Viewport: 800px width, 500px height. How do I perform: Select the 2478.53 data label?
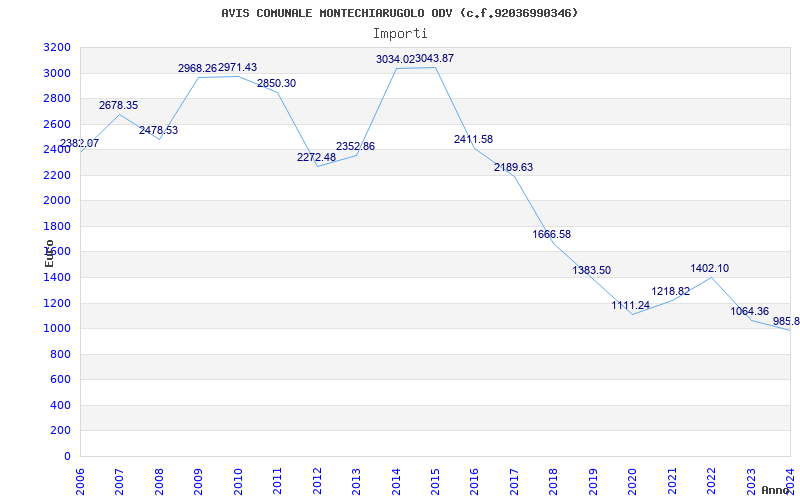[x=158, y=130]
